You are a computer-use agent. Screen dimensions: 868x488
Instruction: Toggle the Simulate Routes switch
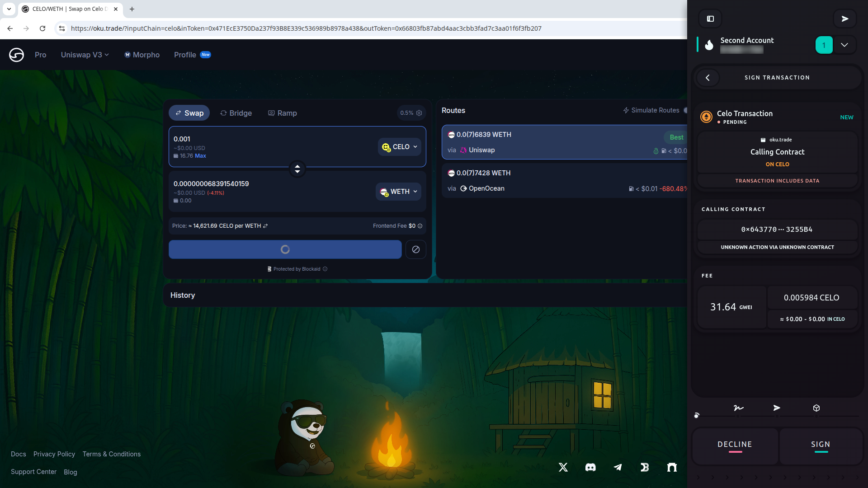click(685, 110)
